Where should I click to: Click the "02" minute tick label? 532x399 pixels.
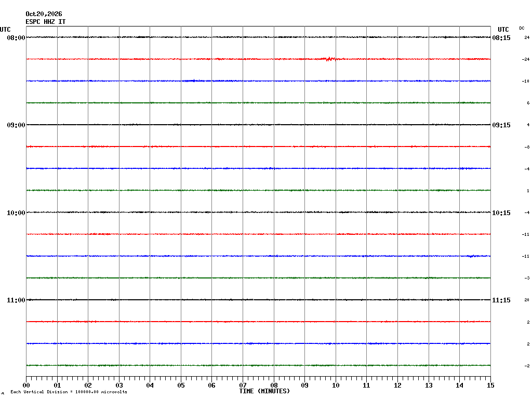pyautogui.click(x=88, y=385)
